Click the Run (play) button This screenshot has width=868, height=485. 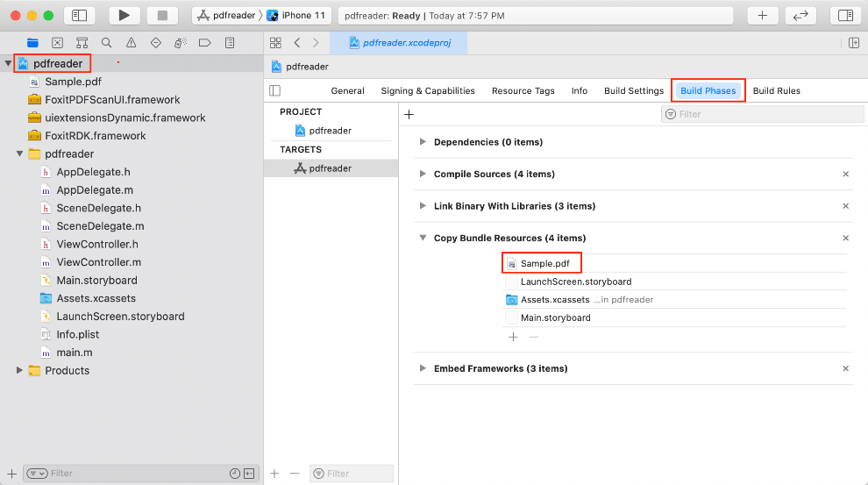125,15
